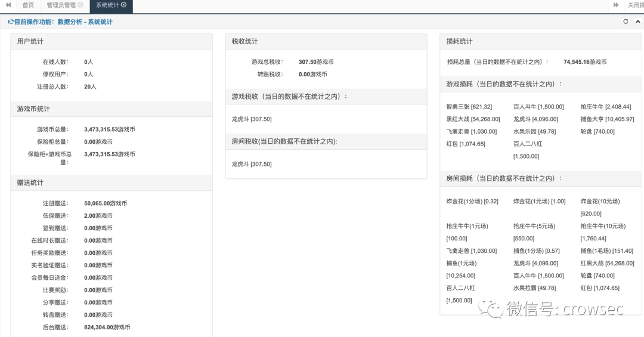Click the 低保赠送 value 2.00游戏币
The height and width of the screenshot is (337, 644).
tap(98, 216)
